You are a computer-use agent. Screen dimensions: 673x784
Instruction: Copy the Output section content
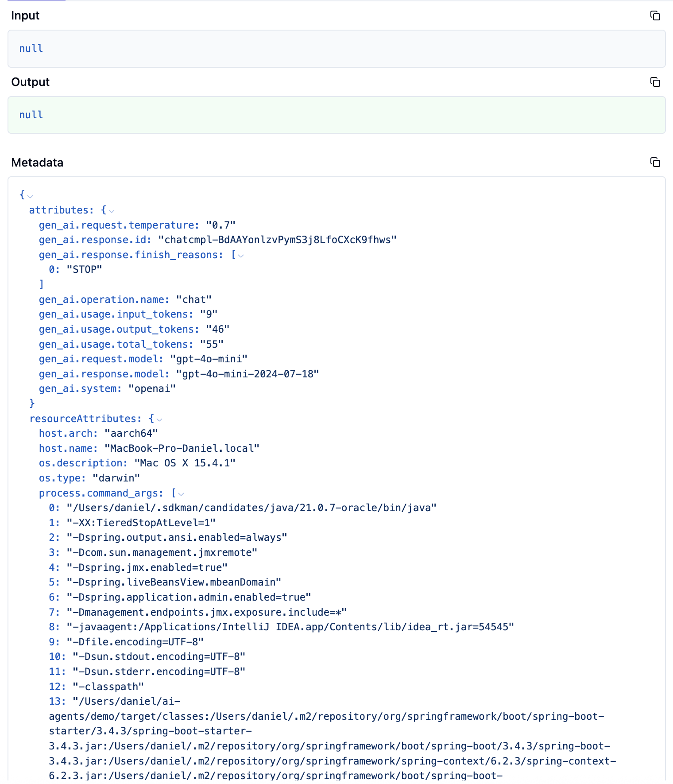(x=655, y=82)
